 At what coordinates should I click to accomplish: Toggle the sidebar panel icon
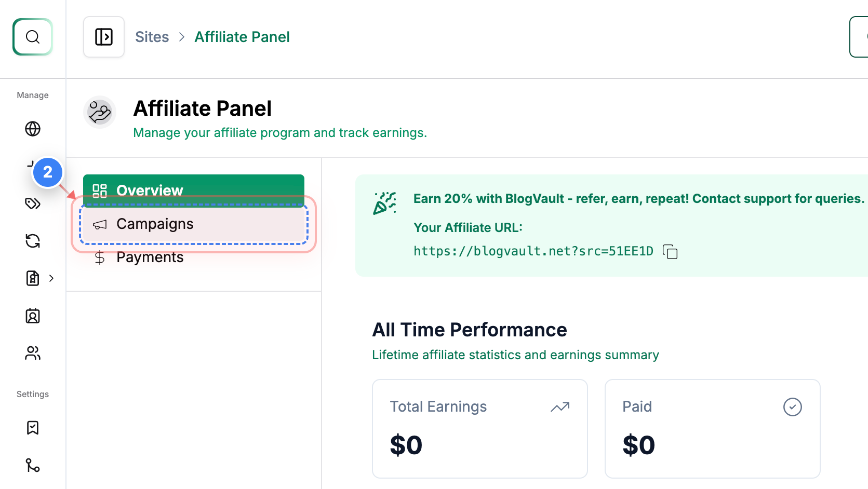(x=104, y=37)
